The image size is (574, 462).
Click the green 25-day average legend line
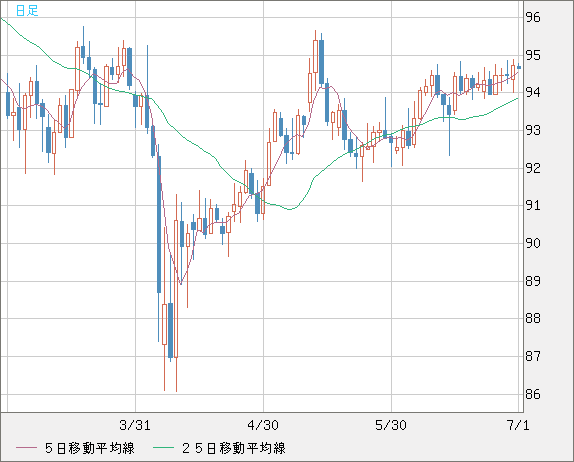(163, 448)
